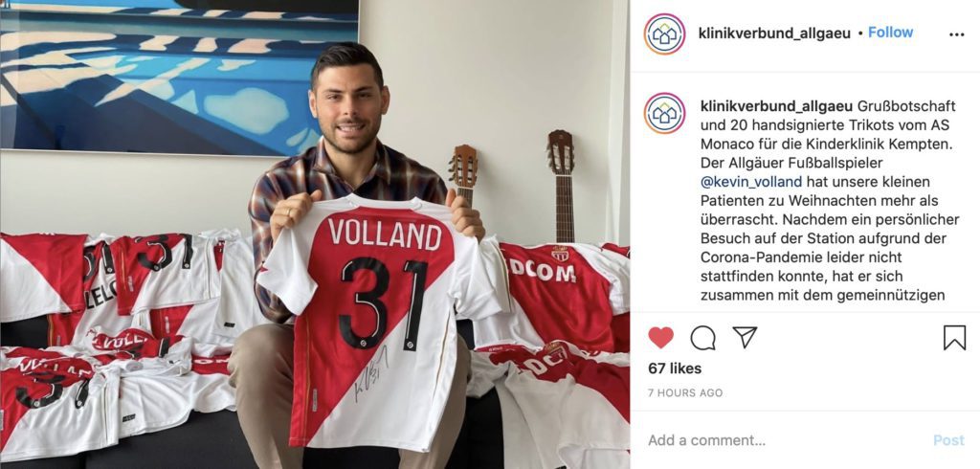This screenshot has width=980, height=469.
Task: Click the VOLLAND name on the held jersey
Action: (x=386, y=234)
